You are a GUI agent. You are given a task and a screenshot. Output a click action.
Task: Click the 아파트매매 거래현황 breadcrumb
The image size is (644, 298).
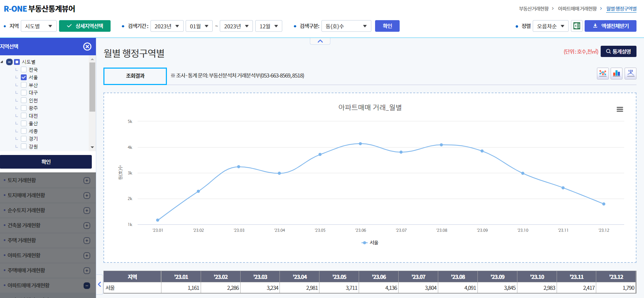pyautogui.click(x=577, y=9)
